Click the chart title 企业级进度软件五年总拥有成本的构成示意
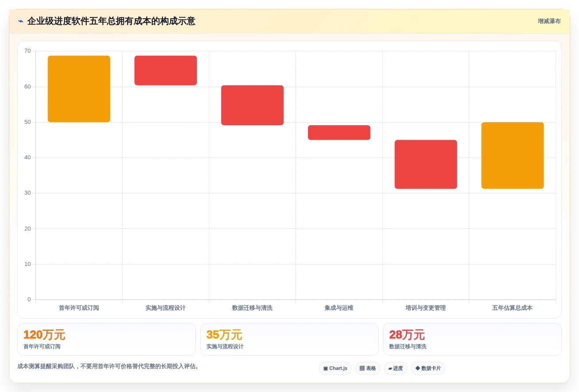 111,21
